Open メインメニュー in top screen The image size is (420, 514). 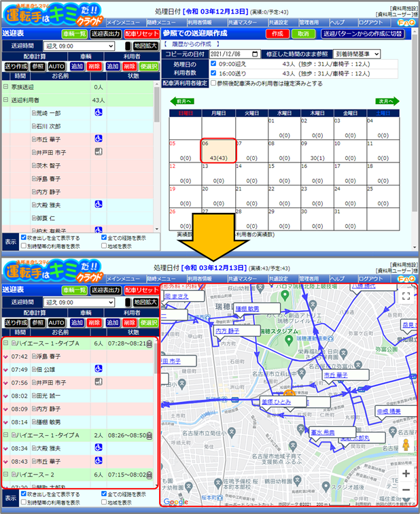pos(123,22)
